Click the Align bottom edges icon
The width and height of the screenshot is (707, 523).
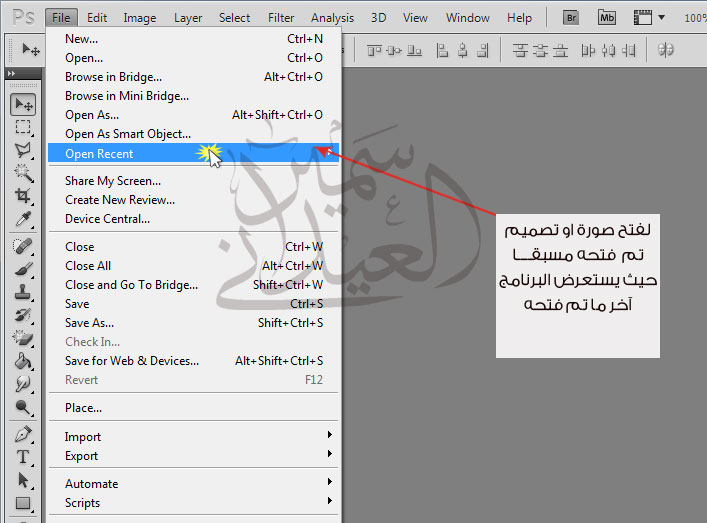tap(414, 50)
